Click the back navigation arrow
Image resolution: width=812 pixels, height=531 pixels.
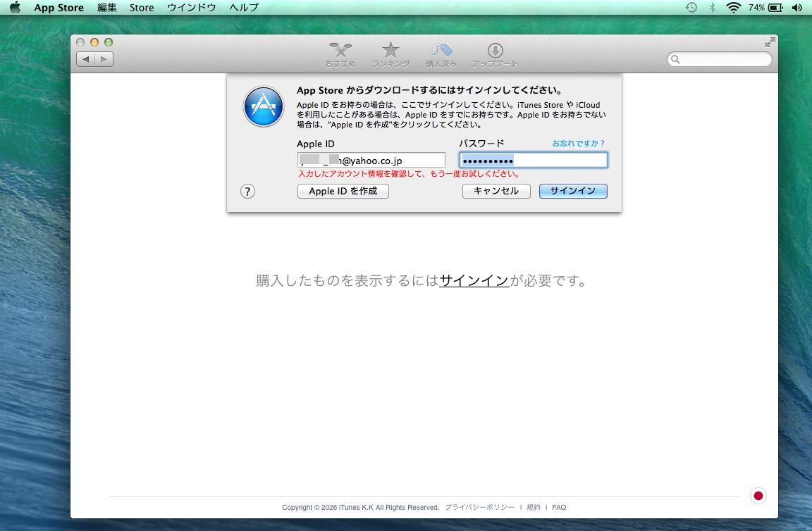tap(86, 60)
